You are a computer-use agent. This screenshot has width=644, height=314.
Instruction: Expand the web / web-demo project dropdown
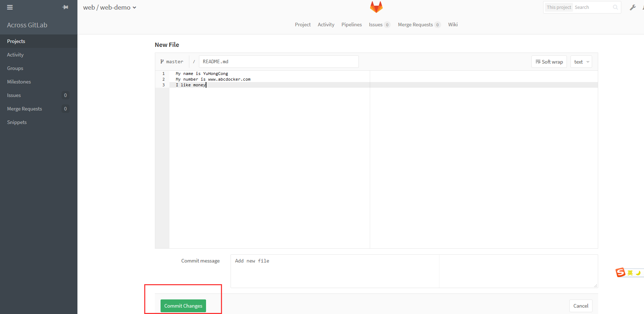click(x=135, y=7)
